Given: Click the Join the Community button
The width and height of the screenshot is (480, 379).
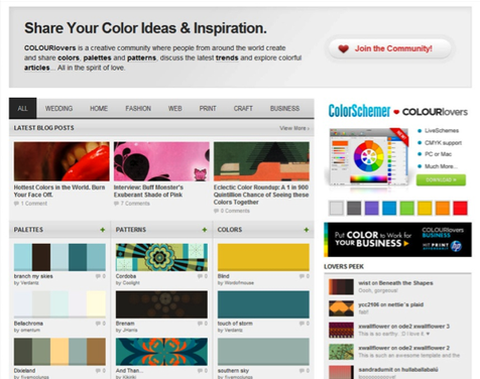Looking at the screenshot, I should pyautogui.click(x=390, y=49).
